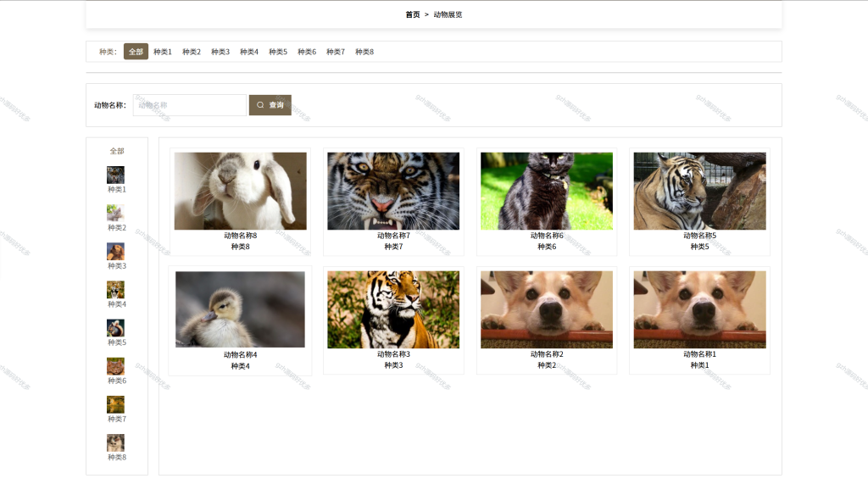
Task: Open the black cat photo 动物名称6
Action: [x=547, y=191]
